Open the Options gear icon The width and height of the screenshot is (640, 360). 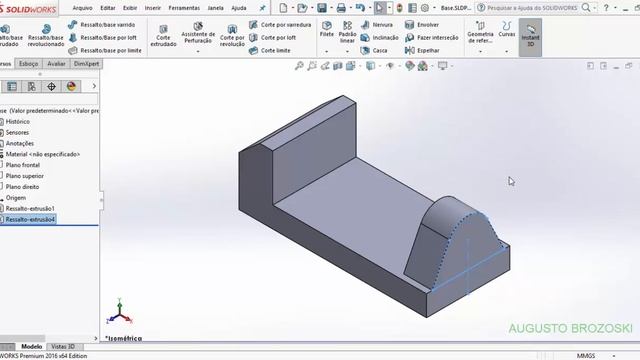tap(425, 7)
